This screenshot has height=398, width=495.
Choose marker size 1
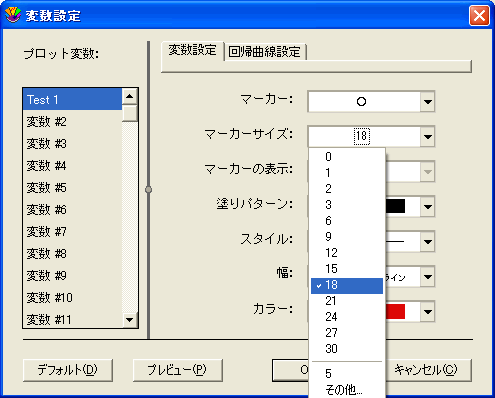coord(347,173)
